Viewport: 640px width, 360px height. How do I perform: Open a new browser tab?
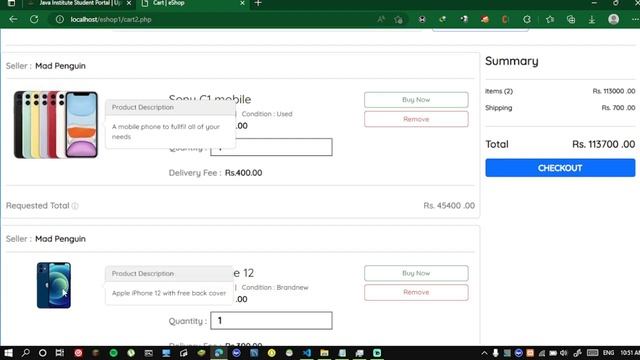[x=258, y=3]
